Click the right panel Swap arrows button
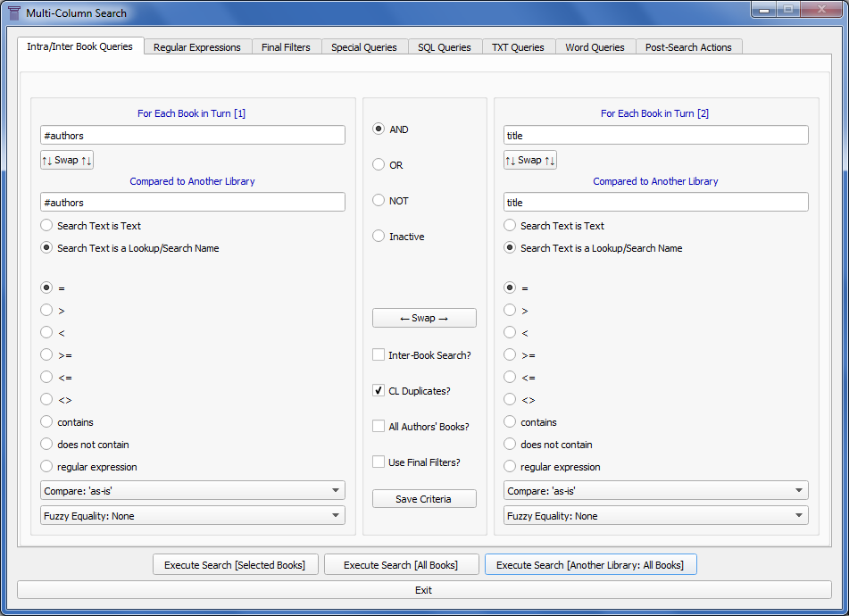 (530, 160)
